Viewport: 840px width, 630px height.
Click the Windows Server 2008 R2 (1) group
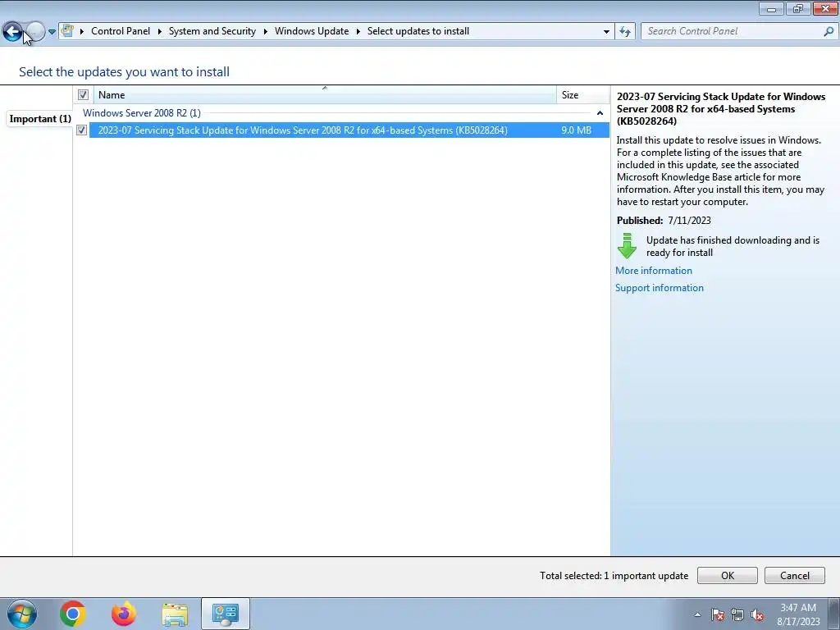pos(142,113)
